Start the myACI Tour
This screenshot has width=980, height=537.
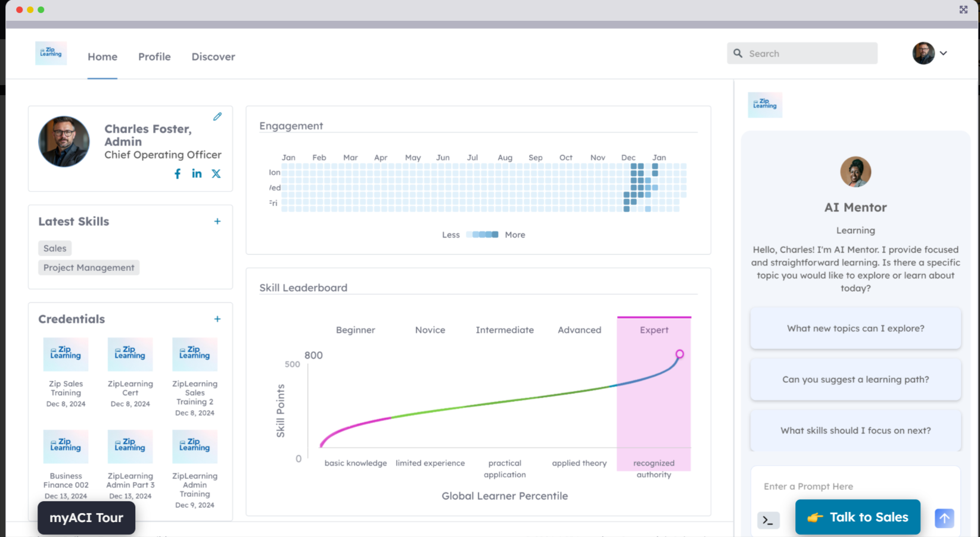(86, 518)
